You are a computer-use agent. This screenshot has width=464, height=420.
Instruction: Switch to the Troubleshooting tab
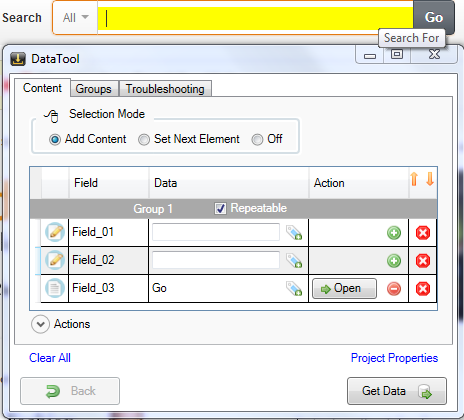[x=165, y=89]
